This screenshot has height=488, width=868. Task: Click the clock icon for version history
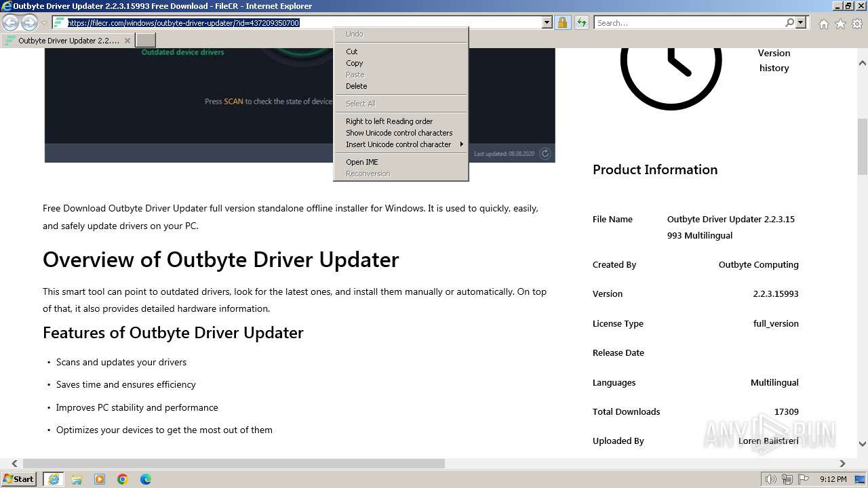671,61
